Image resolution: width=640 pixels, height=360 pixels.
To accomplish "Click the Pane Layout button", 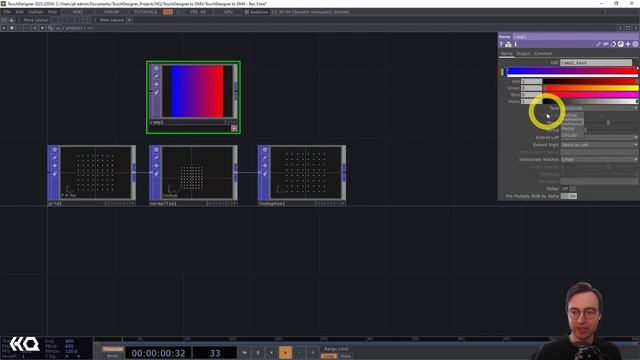I will pyautogui.click(x=36, y=20).
